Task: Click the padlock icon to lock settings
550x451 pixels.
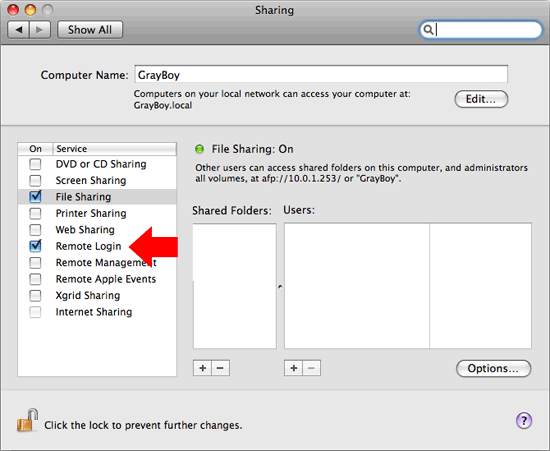Action: point(27,420)
